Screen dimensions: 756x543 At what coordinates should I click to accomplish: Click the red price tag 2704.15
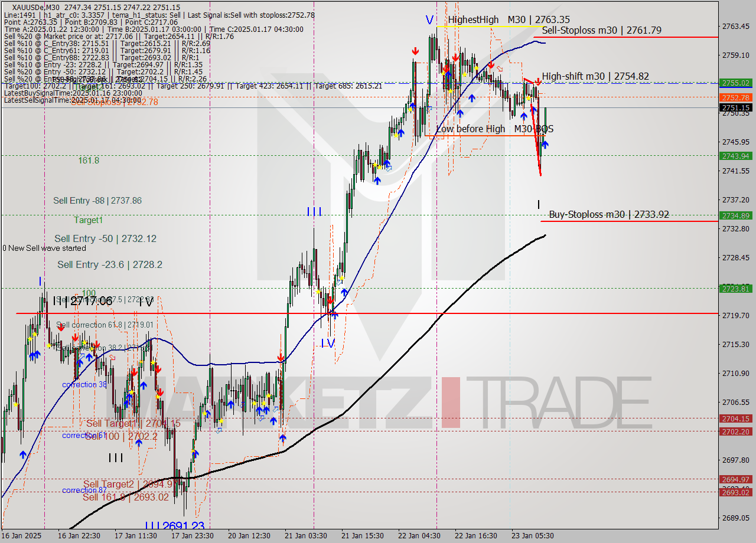(735, 418)
